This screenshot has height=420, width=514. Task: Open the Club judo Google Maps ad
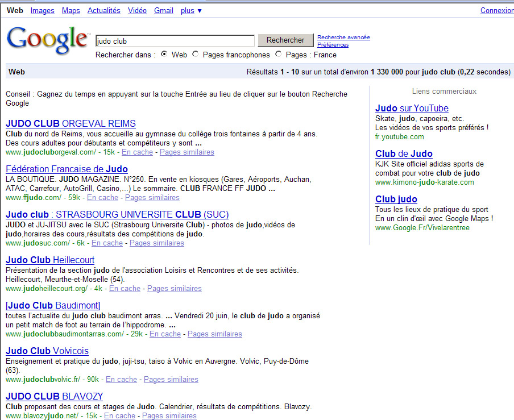pos(396,199)
